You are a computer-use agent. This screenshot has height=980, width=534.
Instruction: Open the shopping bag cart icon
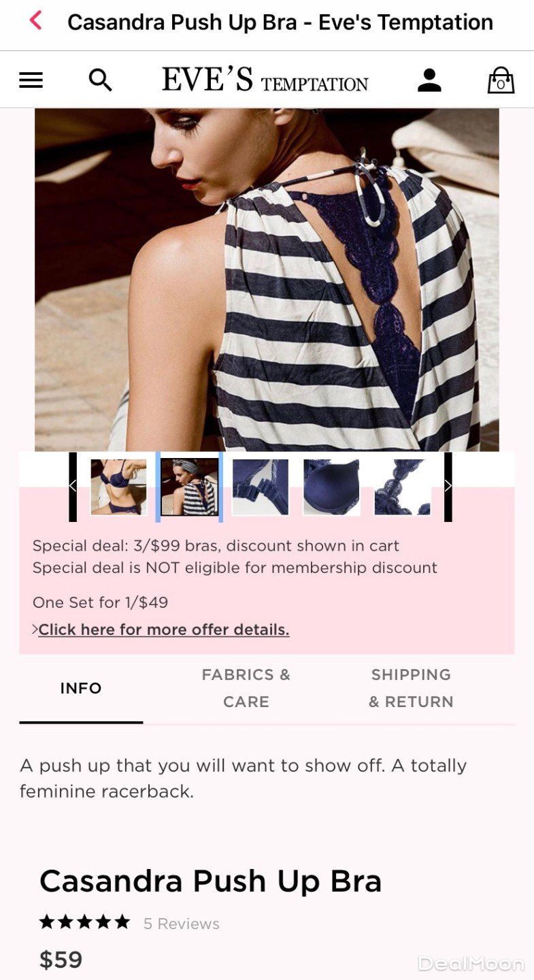(501, 80)
